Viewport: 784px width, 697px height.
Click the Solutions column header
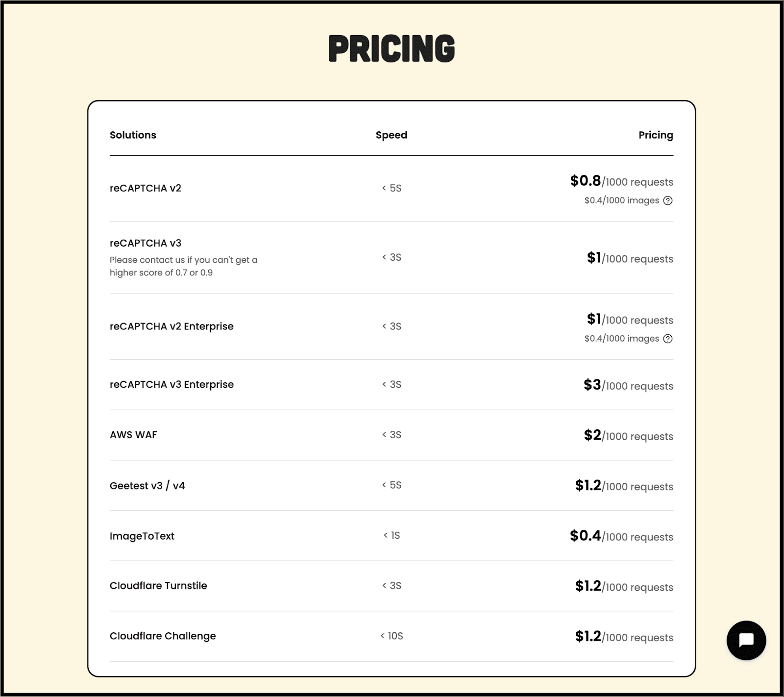(x=133, y=135)
